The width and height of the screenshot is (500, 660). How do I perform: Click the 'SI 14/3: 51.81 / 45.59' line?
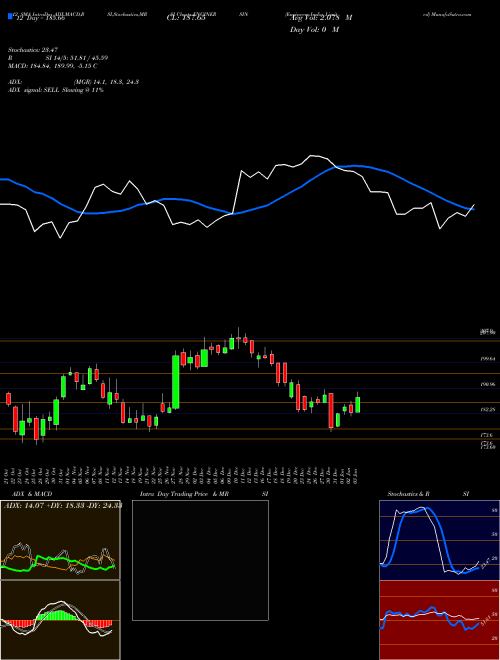76,58
